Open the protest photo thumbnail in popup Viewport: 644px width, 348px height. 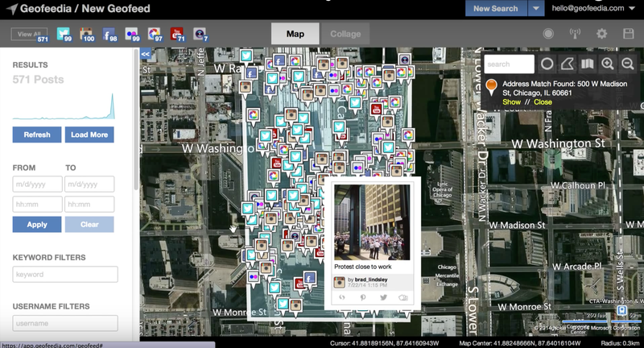372,222
